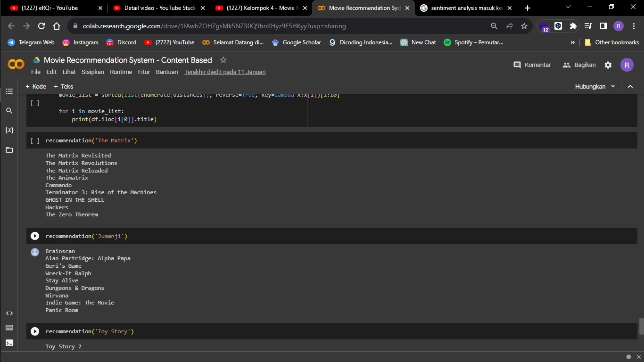This screenshot has height=362, width=644.
Task: Star the notebook next to its title
Action: (x=223, y=60)
